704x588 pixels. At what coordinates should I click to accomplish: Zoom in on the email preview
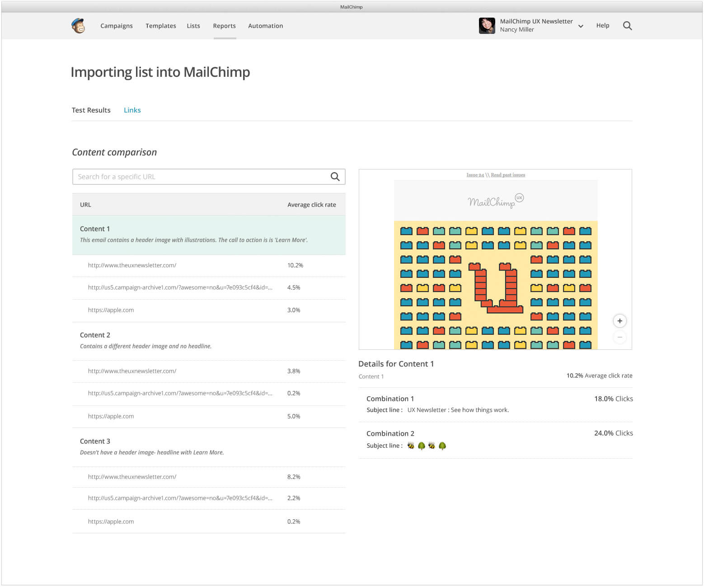620,321
